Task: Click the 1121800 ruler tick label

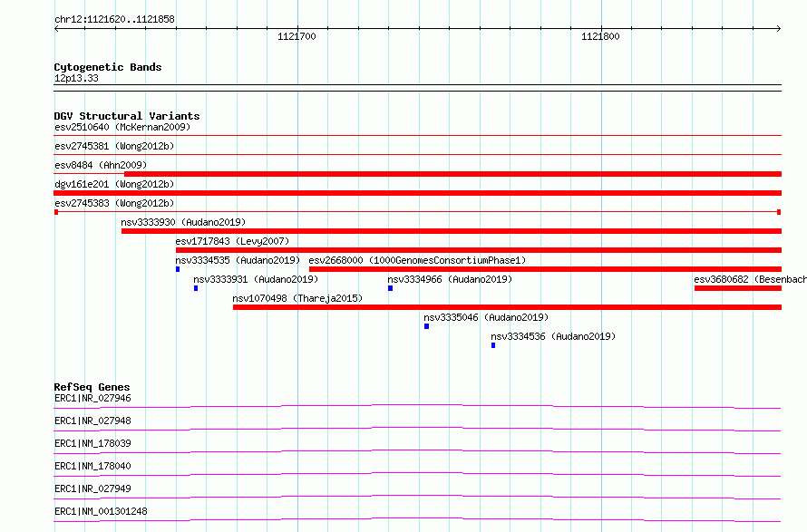Action: (x=600, y=36)
